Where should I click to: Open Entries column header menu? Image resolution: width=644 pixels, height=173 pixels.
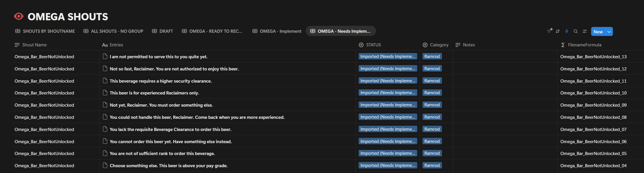113,45
